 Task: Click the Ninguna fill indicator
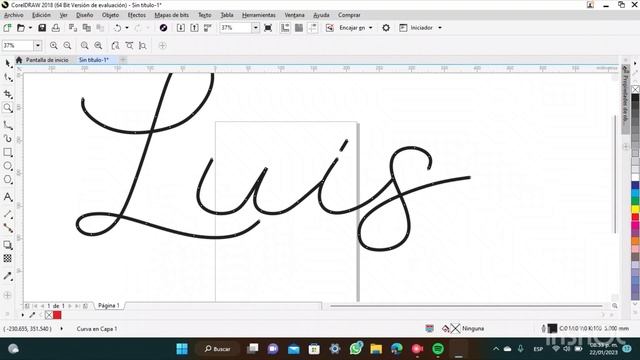pyautogui.click(x=463, y=329)
